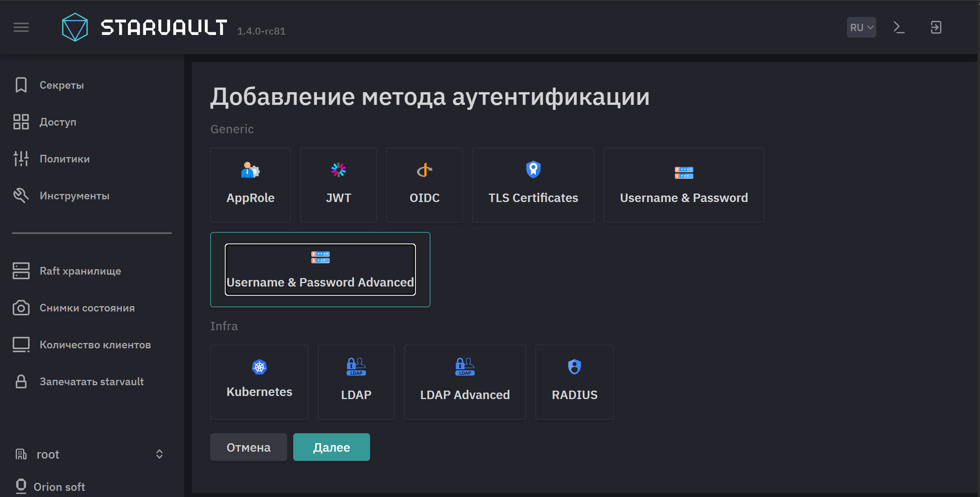Image resolution: width=980 pixels, height=497 pixels.
Task: Select Запечатать starvault in the sidebar
Action: click(x=92, y=381)
